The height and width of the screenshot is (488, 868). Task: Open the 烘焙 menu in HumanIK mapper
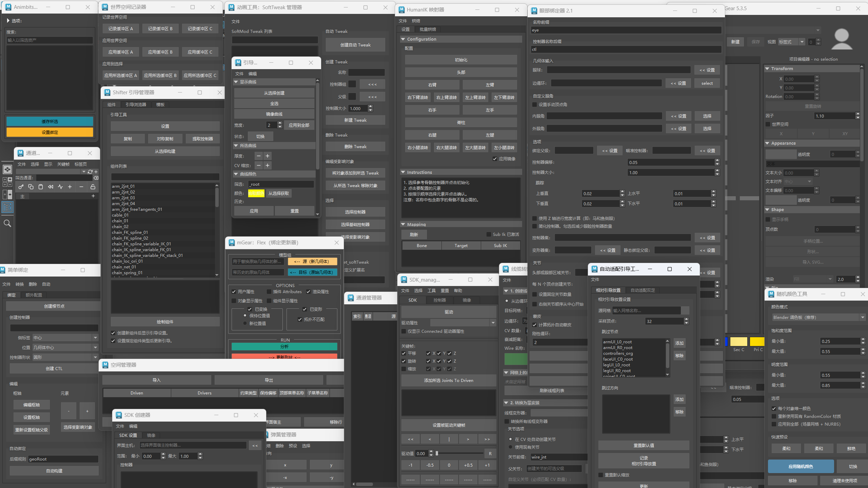pyautogui.click(x=416, y=21)
